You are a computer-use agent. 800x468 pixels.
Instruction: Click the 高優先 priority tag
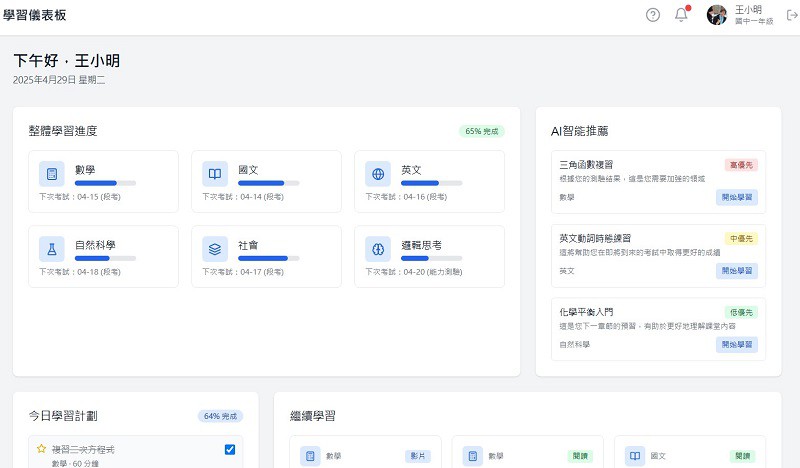click(x=741, y=165)
